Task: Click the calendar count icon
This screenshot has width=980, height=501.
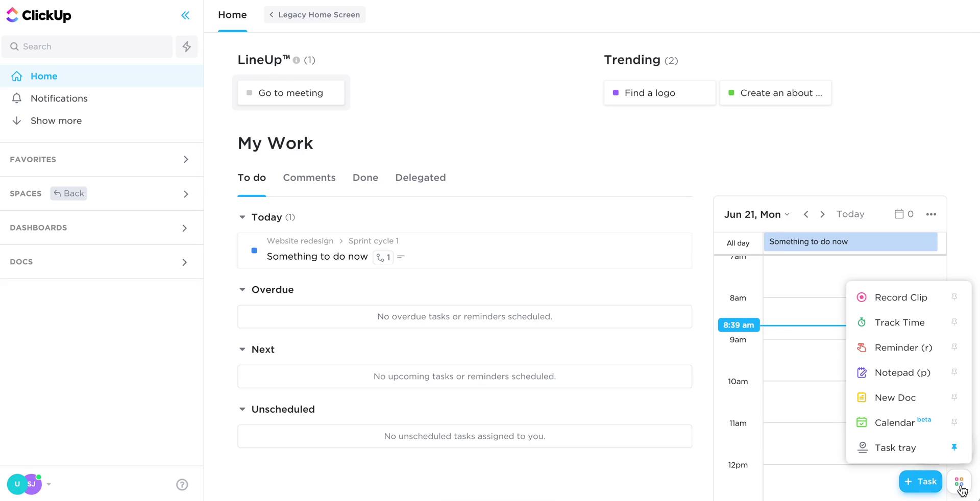Action: click(x=904, y=214)
